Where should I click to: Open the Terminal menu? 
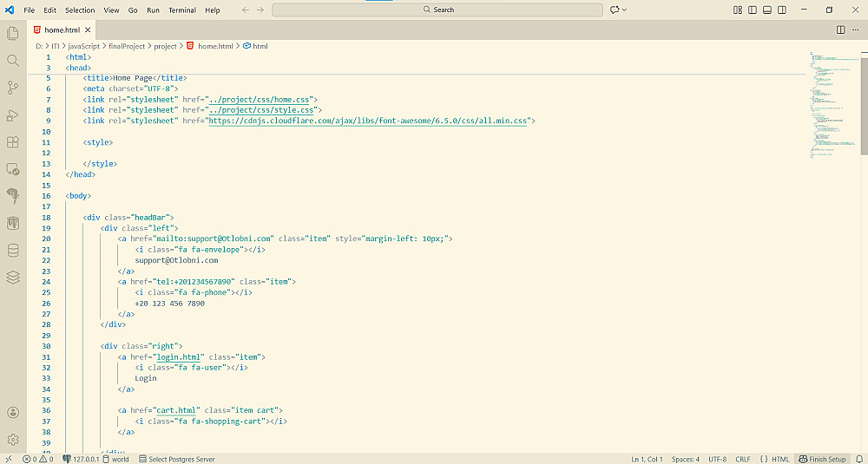point(182,10)
